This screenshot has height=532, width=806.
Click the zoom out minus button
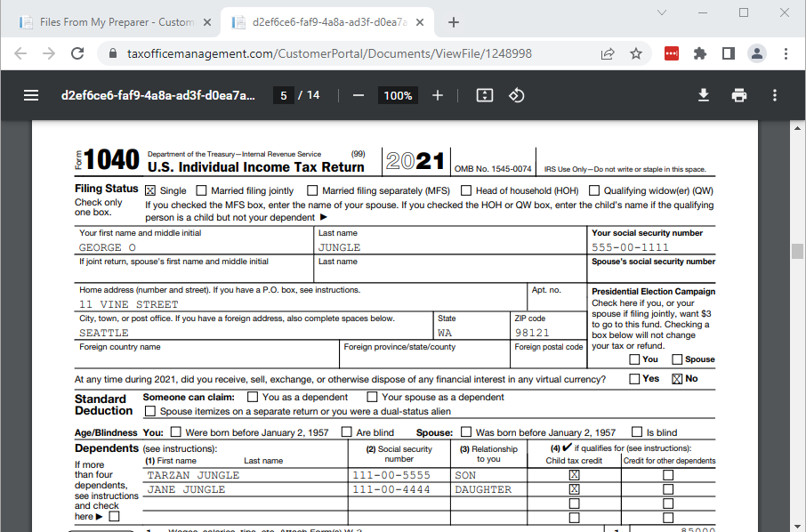point(359,95)
